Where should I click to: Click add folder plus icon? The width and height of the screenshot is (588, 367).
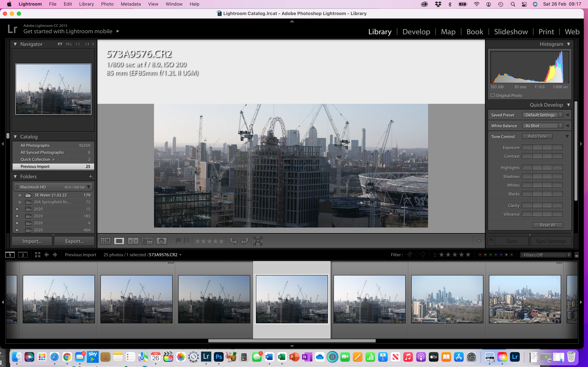[91, 177]
